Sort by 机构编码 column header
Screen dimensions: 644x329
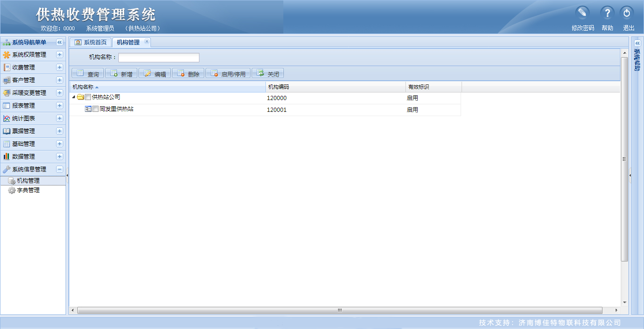(x=335, y=87)
